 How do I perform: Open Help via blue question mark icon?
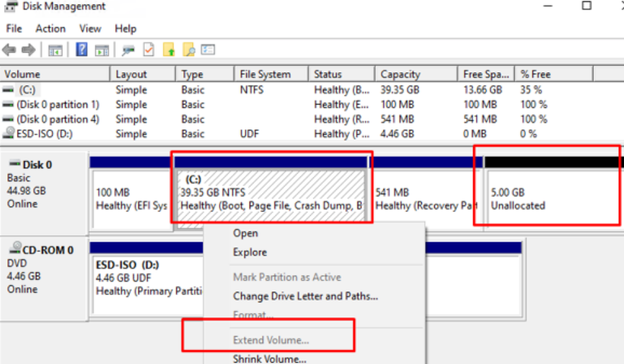tap(82, 50)
